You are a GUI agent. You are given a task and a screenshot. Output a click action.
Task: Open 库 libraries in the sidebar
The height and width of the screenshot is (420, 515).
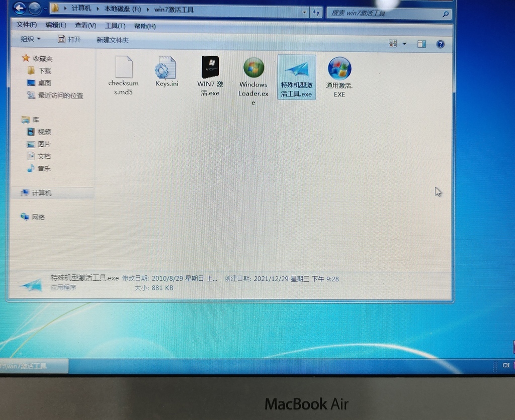point(31,120)
